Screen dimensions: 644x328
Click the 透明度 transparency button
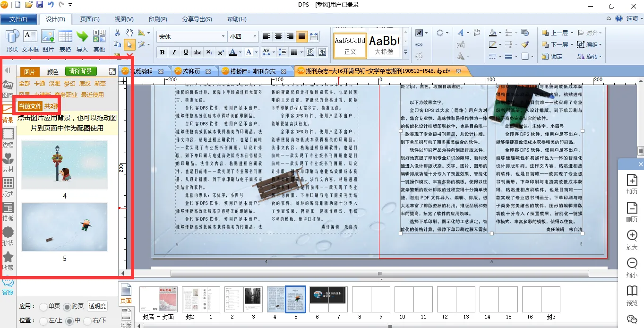(97, 306)
